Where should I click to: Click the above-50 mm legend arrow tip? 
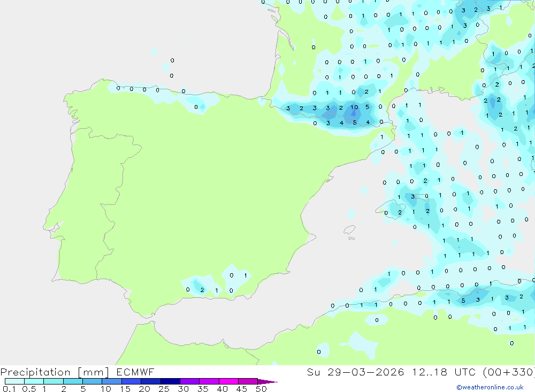point(267,381)
